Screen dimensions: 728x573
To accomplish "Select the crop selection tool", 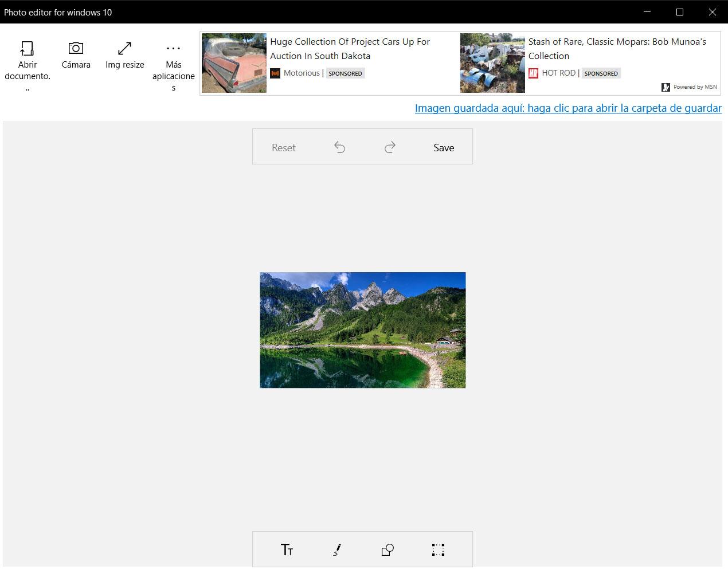I will [438, 550].
